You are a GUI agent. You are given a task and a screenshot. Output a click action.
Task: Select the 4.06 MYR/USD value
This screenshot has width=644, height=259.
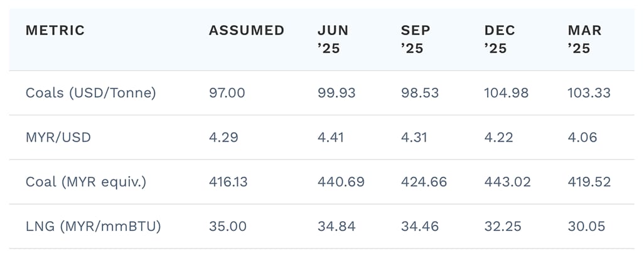click(x=582, y=137)
